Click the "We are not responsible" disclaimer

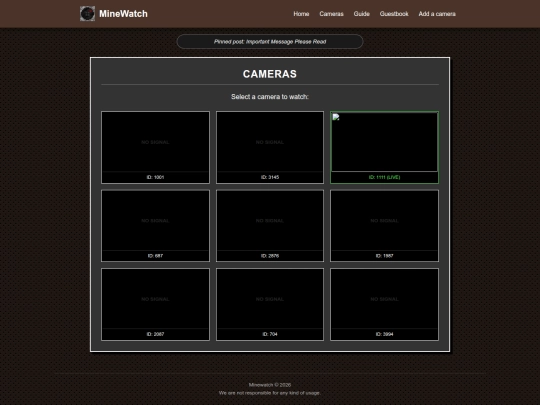coord(270,393)
